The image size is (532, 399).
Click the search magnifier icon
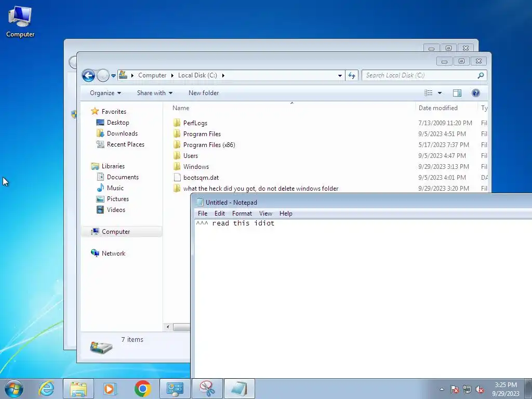pos(481,75)
